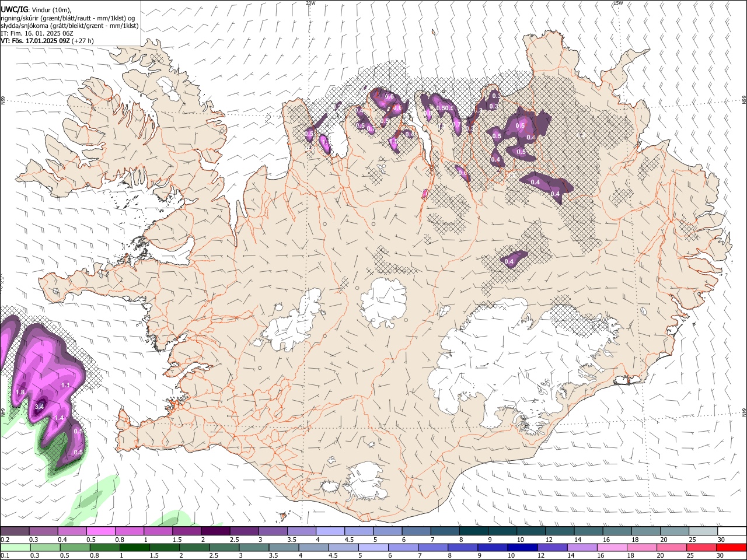Click the '1.8' precipitation value on the map
This screenshot has width=747, height=560.
(20, 392)
